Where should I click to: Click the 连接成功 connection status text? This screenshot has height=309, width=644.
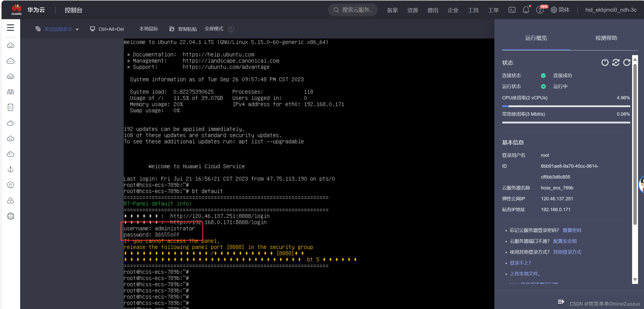562,76
